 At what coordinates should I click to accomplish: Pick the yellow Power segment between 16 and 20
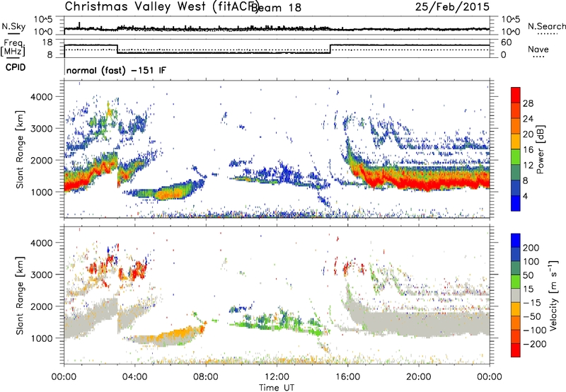pos(516,142)
